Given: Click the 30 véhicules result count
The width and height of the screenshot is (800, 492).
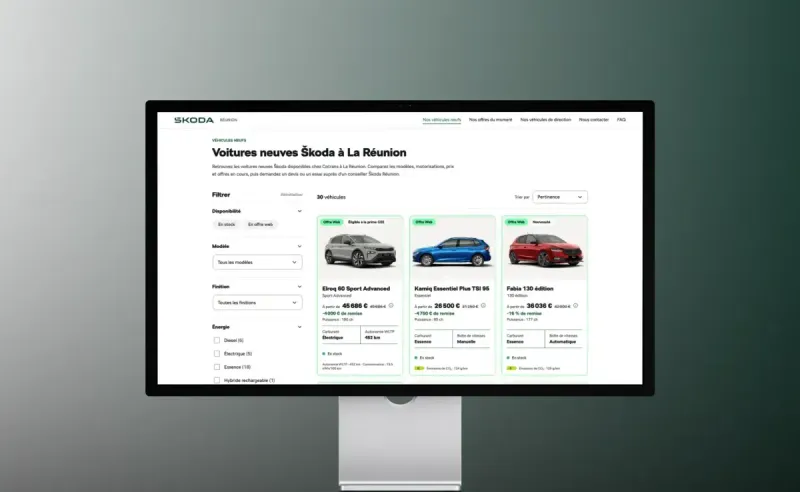Looking at the screenshot, I should point(331,197).
